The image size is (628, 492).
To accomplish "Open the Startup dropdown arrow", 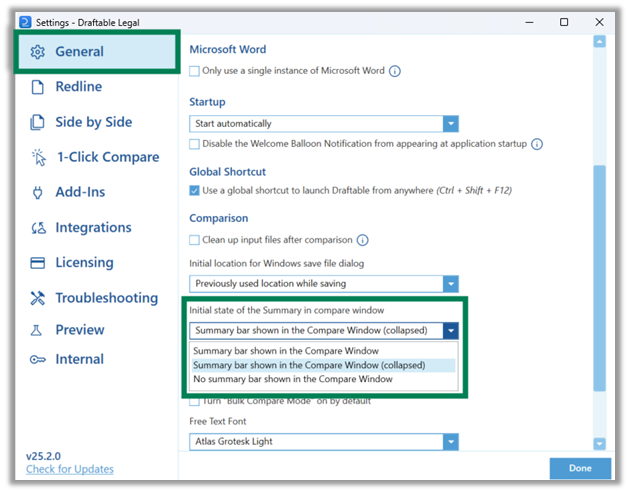I will click(451, 124).
